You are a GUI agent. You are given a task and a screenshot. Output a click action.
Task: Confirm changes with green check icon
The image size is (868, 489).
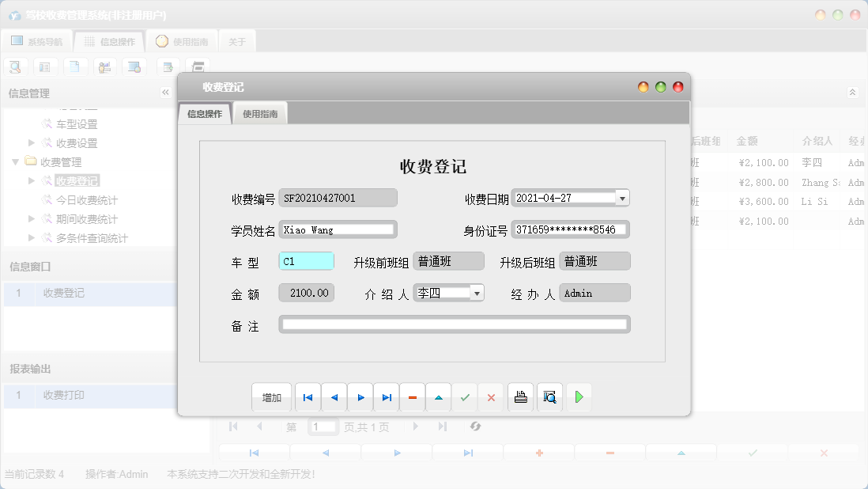[465, 397]
